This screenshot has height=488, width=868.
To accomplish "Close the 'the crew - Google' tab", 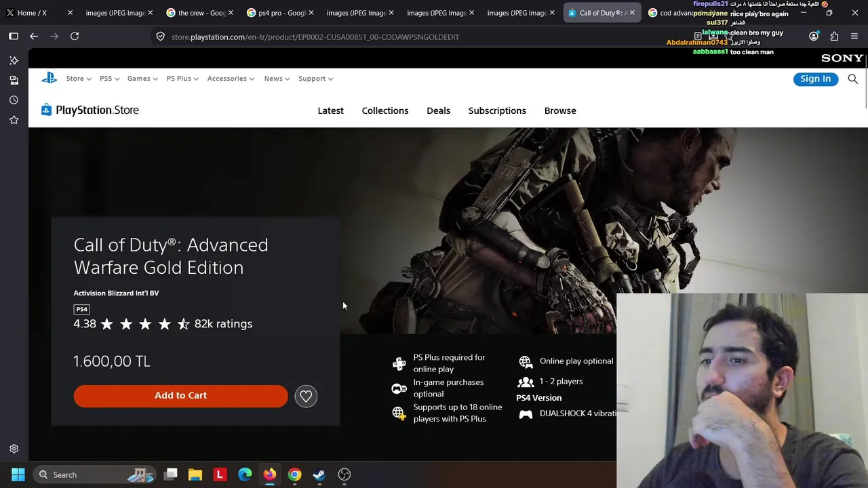I will [231, 13].
